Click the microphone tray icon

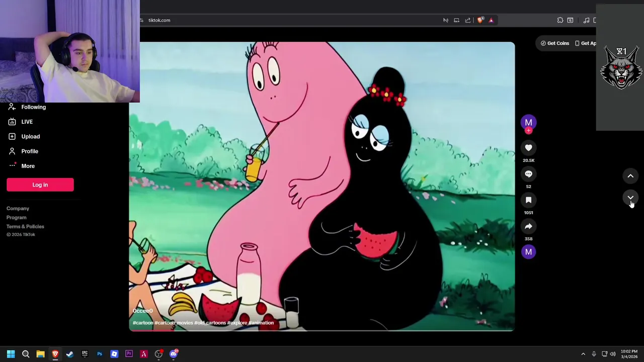pos(594,354)
